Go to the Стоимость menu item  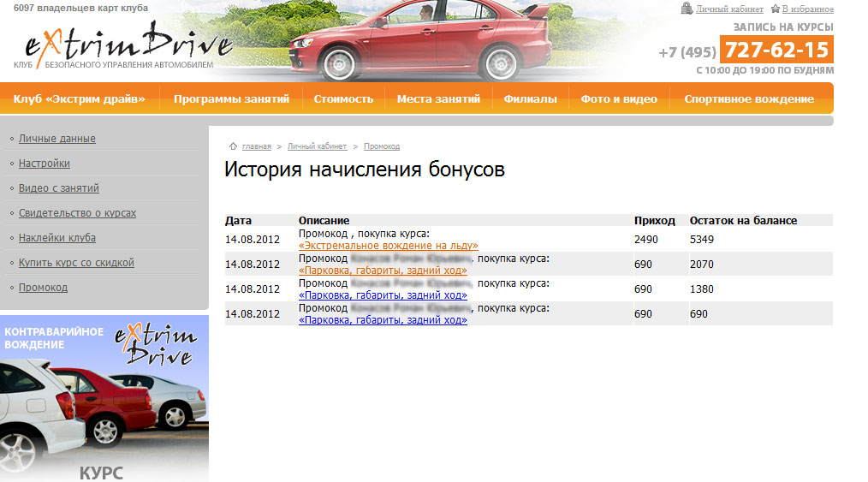click(343, 99)
